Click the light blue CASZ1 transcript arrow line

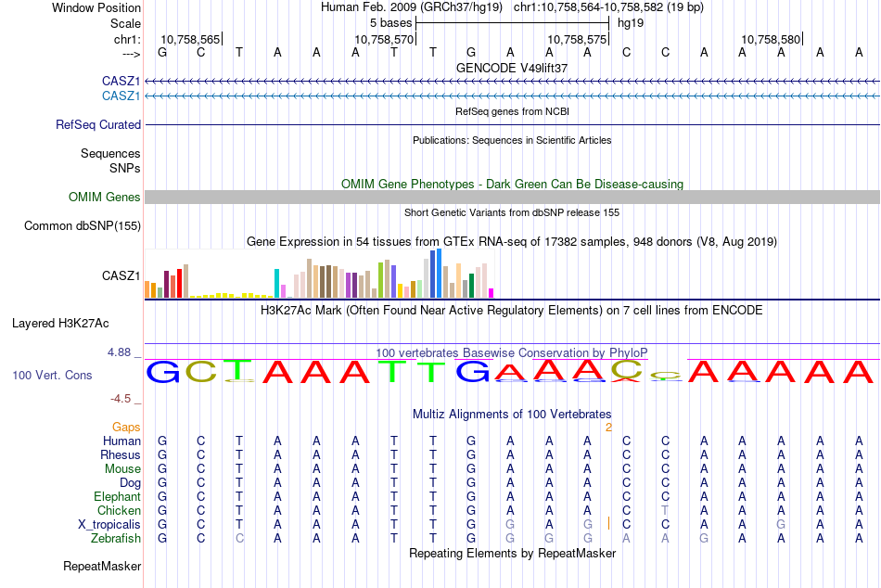[512, 96]
